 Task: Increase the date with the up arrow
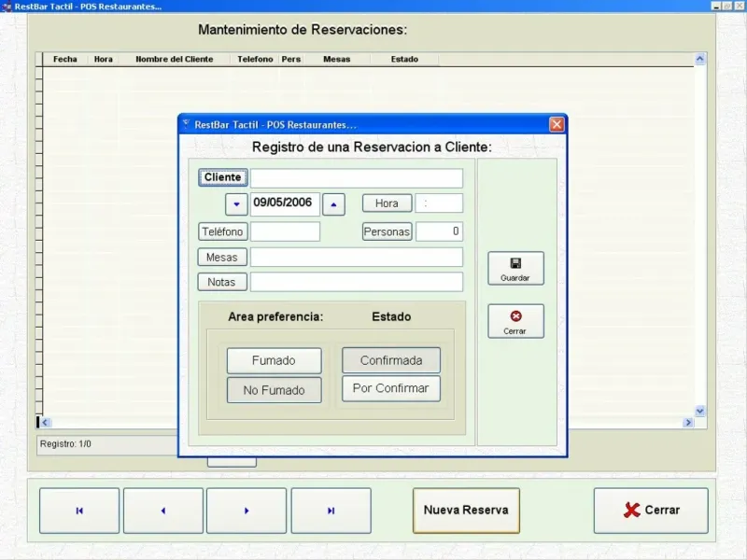333,204
